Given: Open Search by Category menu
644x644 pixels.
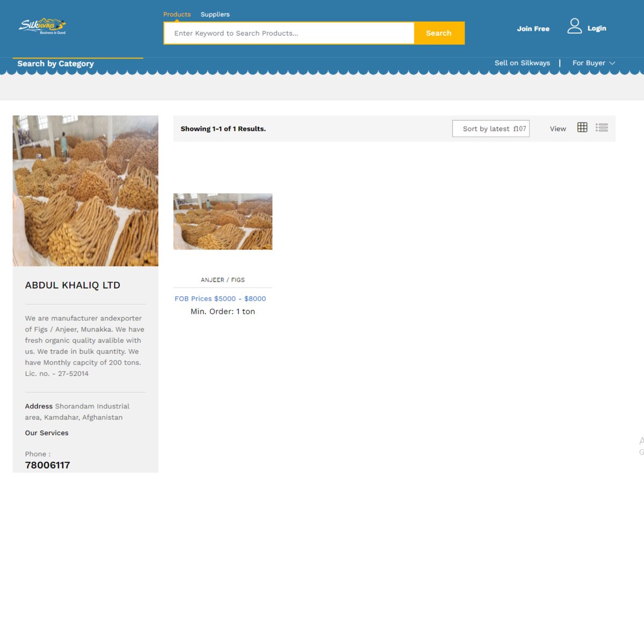Looking at the screenshot, I should (x=56, y=63).
